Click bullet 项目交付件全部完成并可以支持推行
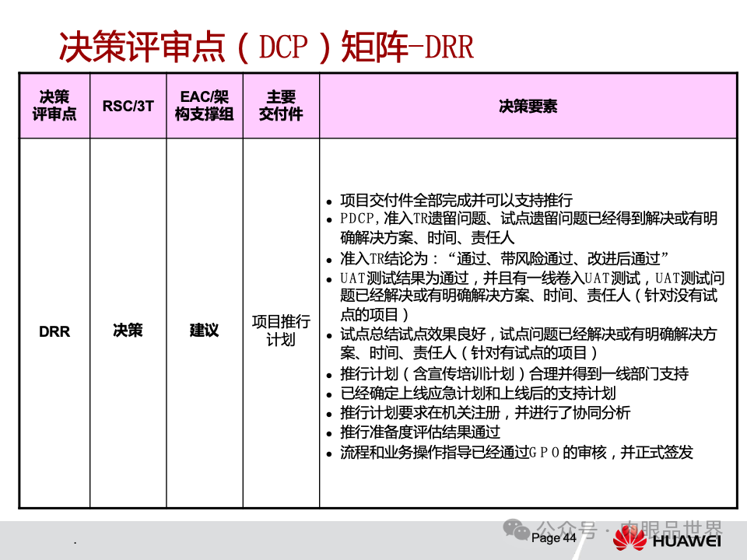The image size is (747, 560). [x=457, y=200]
